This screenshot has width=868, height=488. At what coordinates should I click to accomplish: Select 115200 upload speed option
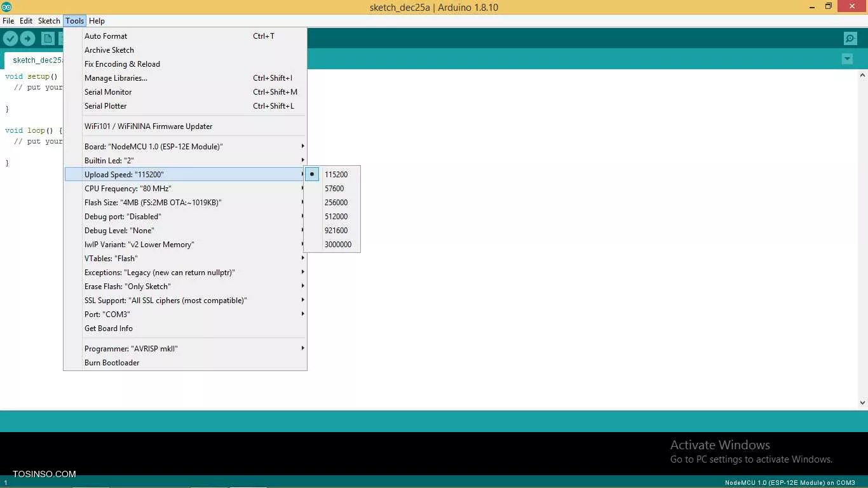coord(332,175)
